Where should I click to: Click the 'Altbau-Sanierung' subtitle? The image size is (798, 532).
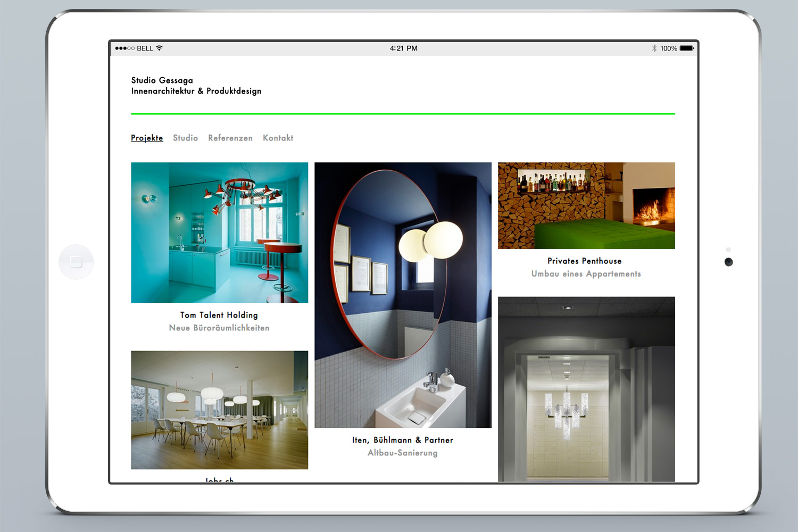point(403,453)
